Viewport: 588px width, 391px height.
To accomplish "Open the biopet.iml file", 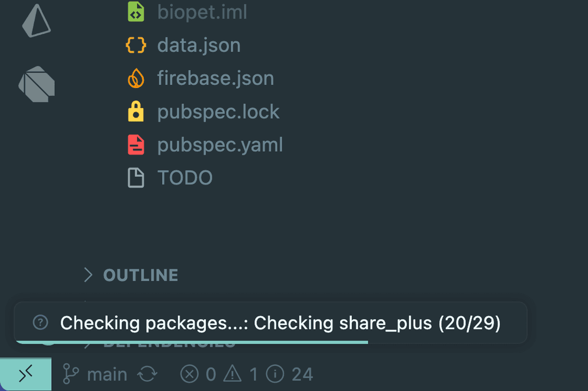I will (x=202, y=12).
